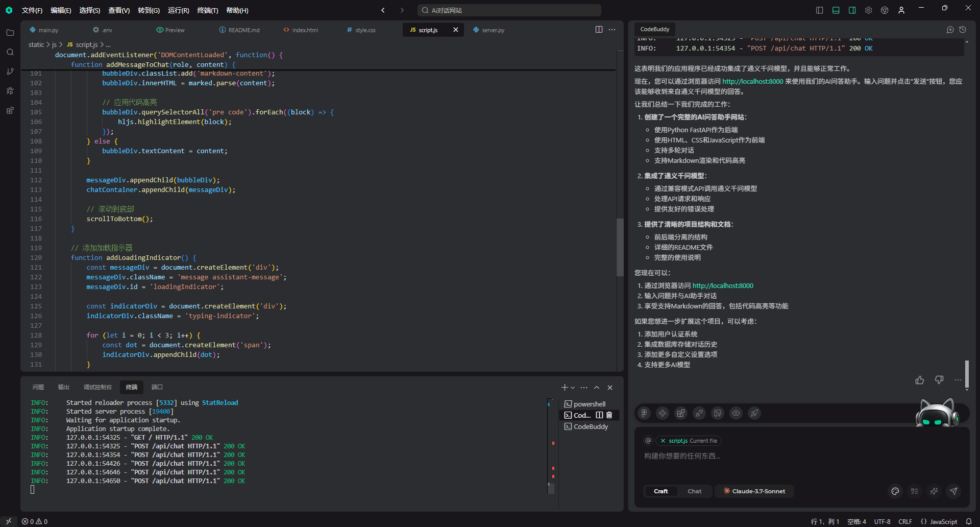Open localhost:8000 link in first paragraph
The width and height of the screenshot is (980, 527).
point(752,81)
